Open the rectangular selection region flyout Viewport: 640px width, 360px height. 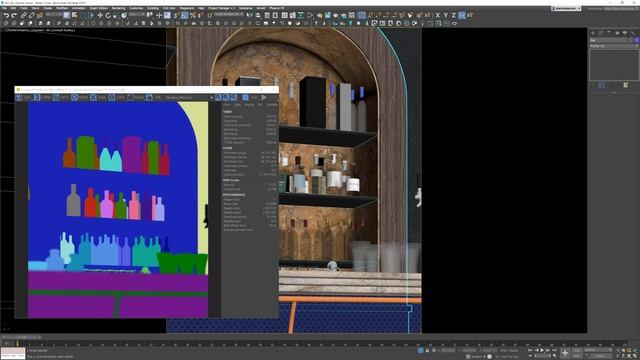[83, 15]
